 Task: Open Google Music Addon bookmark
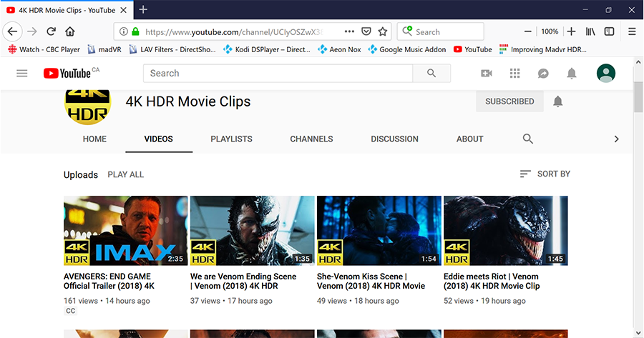tap(407, 49)
